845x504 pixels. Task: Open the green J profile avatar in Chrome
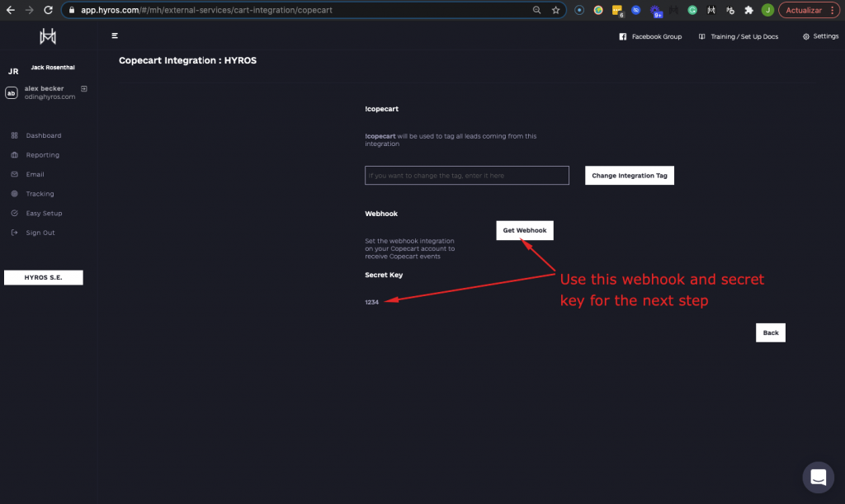click(x=768, y=10)
